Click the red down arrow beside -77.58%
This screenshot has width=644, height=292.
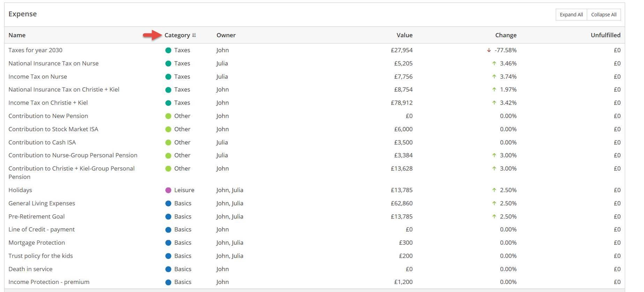pyautogui.click(x=489, y=50)
